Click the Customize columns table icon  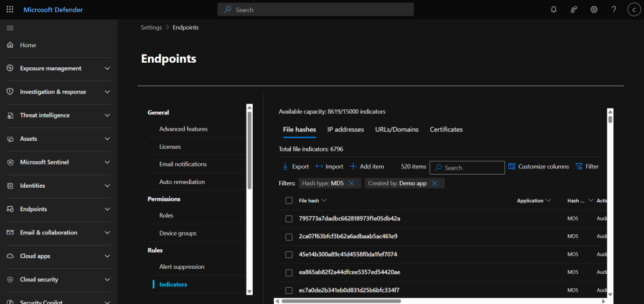point(512,166)
